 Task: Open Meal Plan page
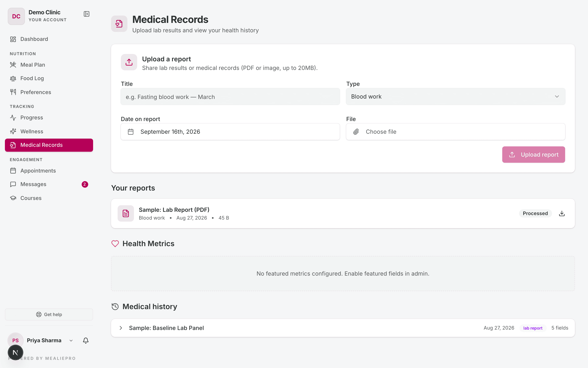pos(49,65)
